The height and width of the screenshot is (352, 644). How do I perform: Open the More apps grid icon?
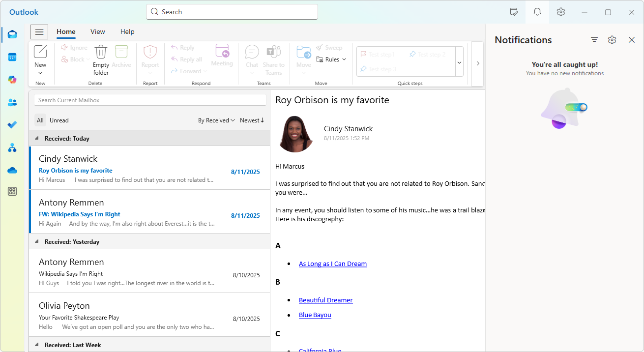click(x=12, y=192)
